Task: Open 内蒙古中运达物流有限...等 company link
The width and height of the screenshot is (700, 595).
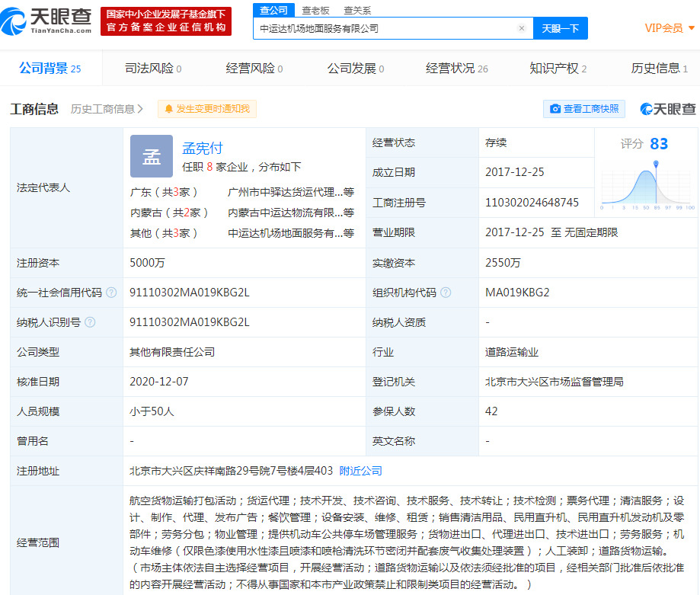Action: (291, 213)
